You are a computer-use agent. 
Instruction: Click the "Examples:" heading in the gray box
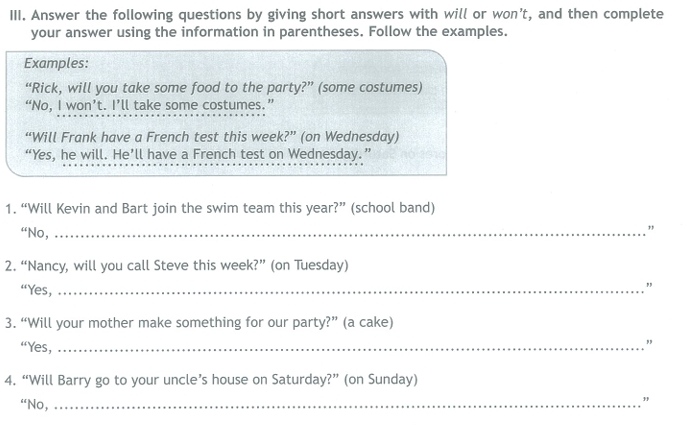pyautogui.click(x=56, y=63)
